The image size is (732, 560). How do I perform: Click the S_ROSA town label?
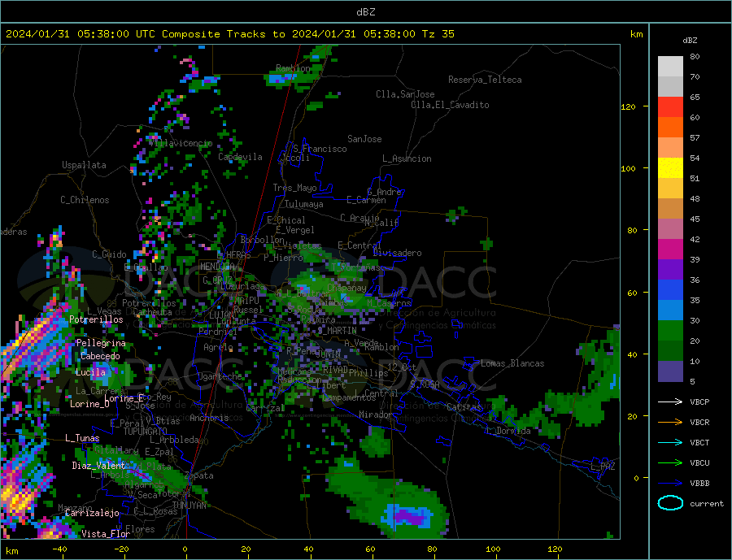(x=425, y=384)
